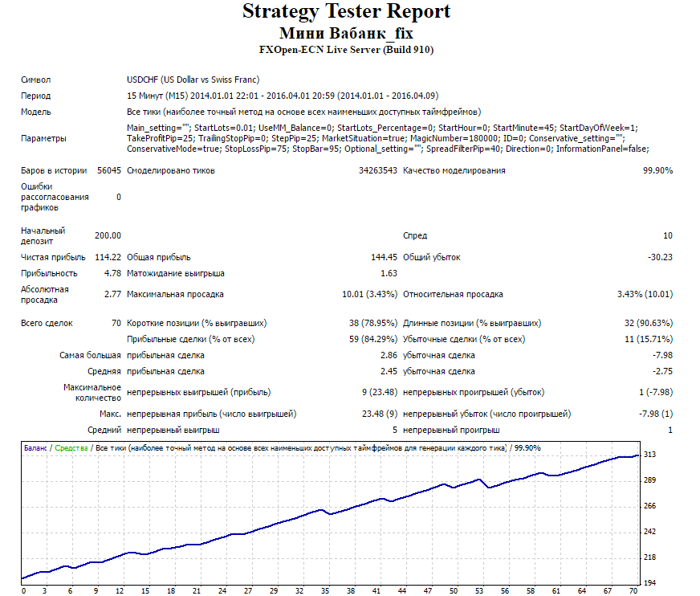Select loss trades value '11 (15.71%)'
700x596 pixels.
point(649,340)
